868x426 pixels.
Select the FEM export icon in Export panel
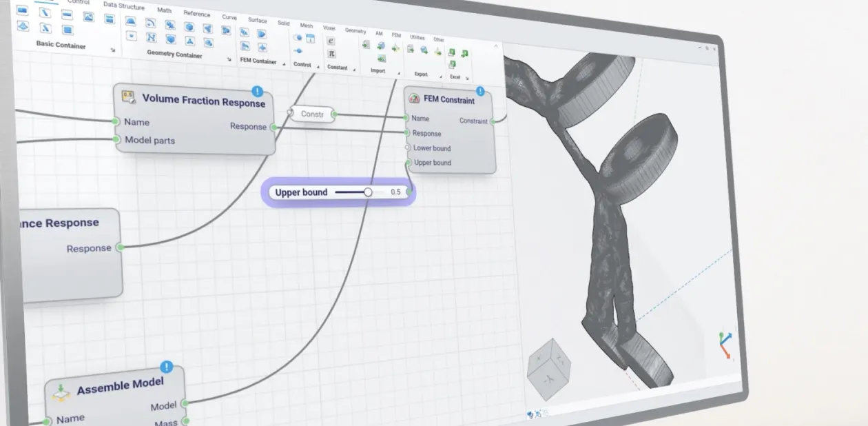(x=439, y=53)
